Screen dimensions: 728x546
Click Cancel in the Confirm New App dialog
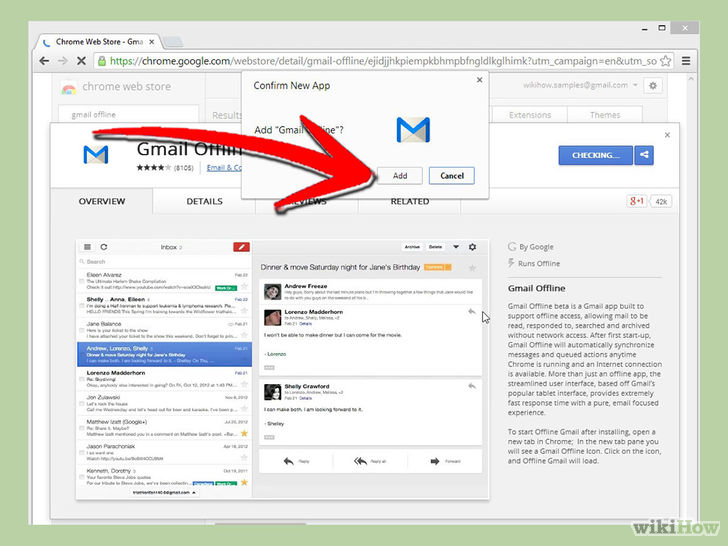[x=452, y=176]
